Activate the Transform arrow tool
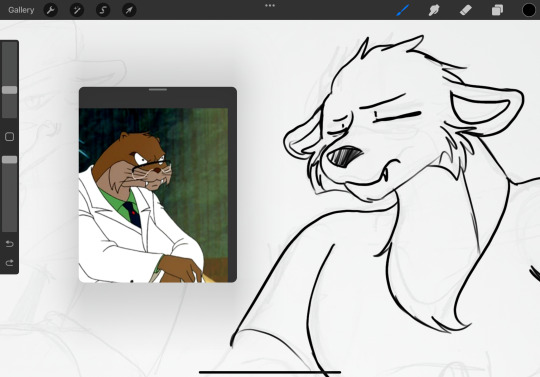The image size is (540, 377). coord(129,10)
